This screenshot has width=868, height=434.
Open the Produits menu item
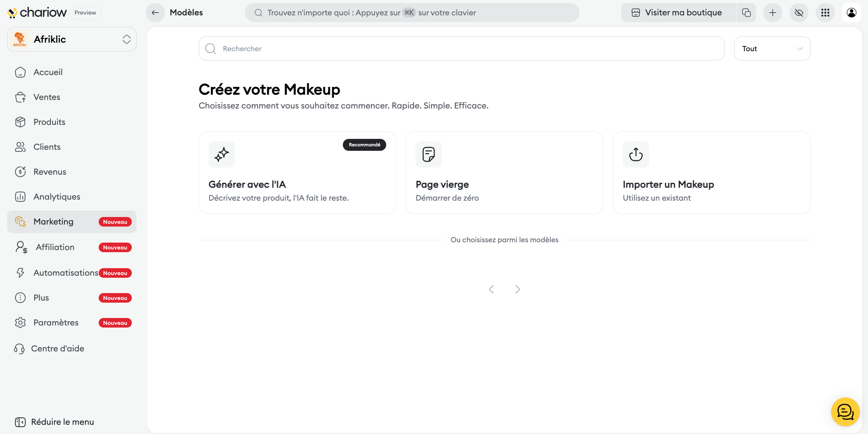pos(49,122)
